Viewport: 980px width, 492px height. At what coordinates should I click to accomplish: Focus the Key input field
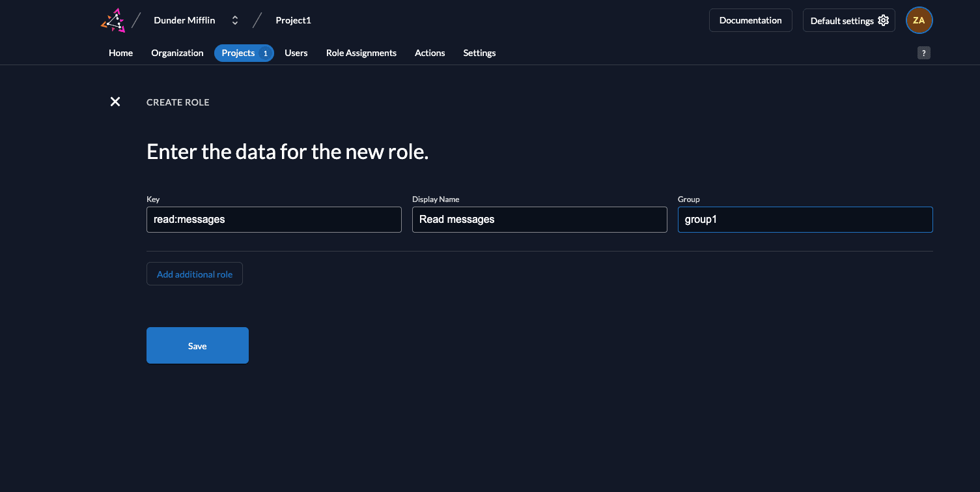273,220
